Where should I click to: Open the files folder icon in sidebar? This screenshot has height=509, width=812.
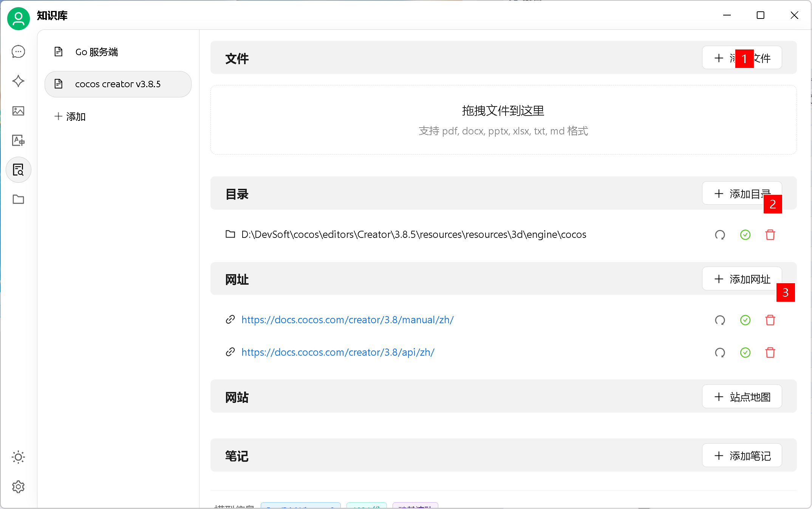pyautogui.click(x=18, y=199)
